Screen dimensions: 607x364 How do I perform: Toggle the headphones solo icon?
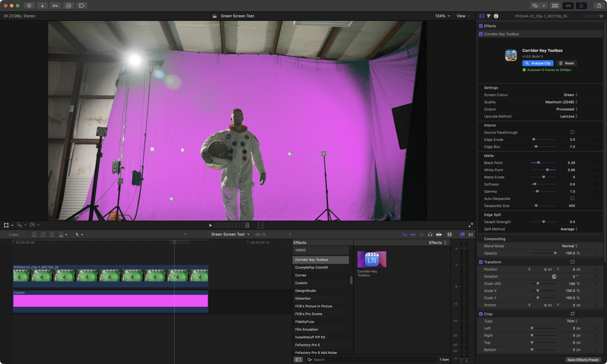430,234
